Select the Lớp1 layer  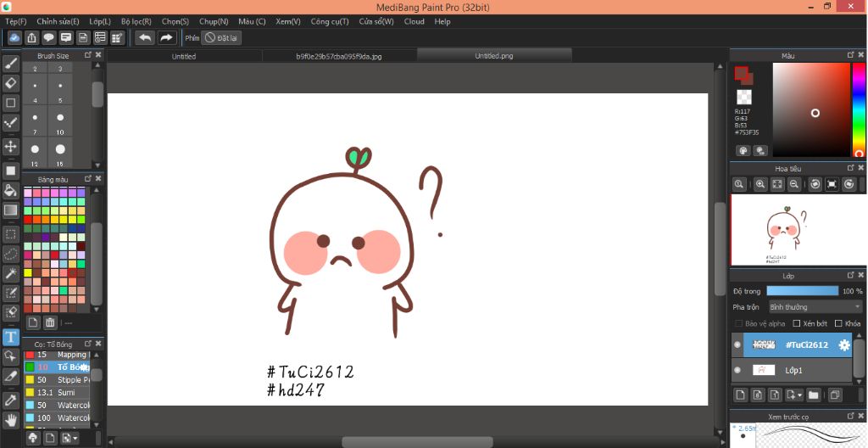point(792,370)
